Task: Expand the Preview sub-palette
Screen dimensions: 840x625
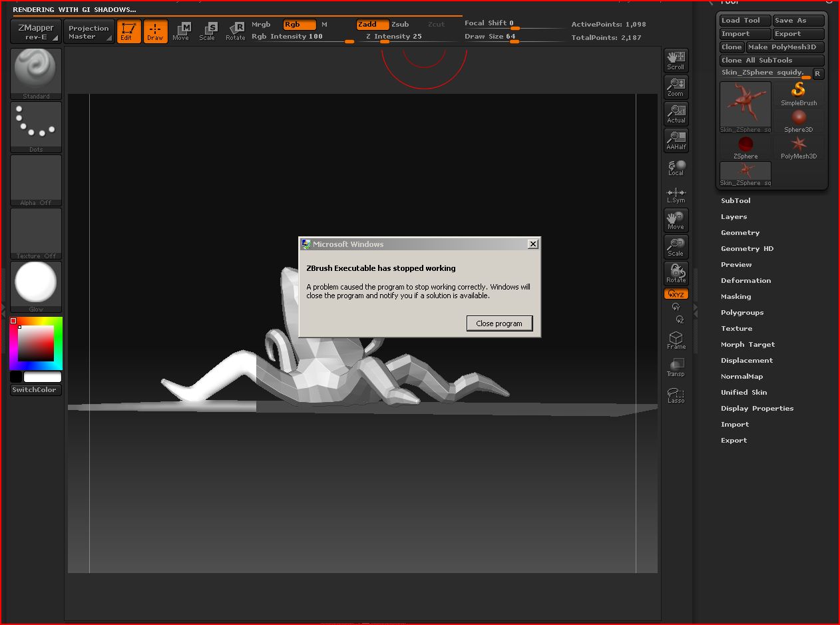Action: click(736, 264)
